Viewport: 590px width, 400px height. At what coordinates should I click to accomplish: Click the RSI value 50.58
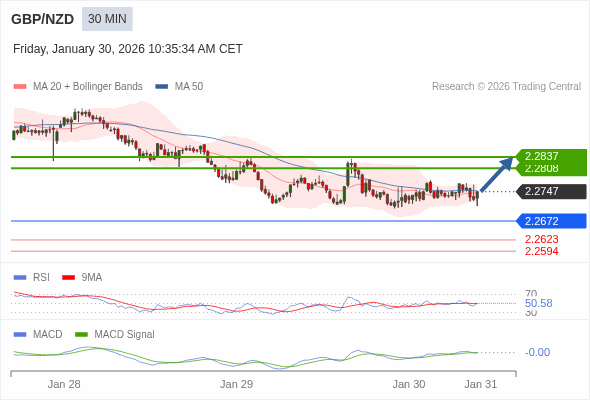[538, 303]
